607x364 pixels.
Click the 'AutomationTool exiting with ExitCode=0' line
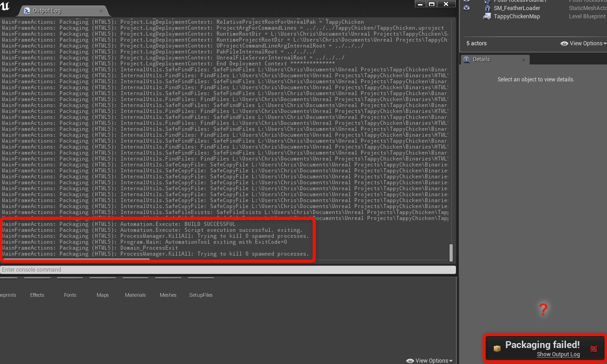click(144, 242)
